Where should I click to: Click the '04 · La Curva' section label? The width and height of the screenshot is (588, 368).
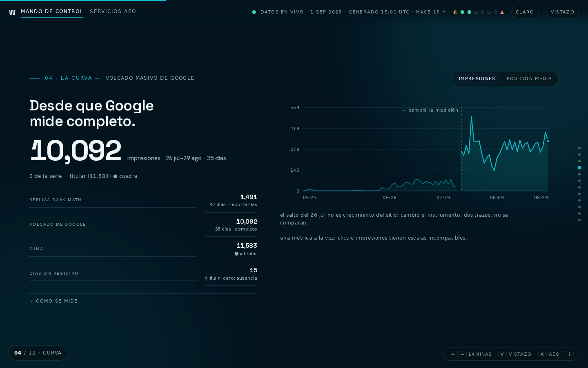69,78
